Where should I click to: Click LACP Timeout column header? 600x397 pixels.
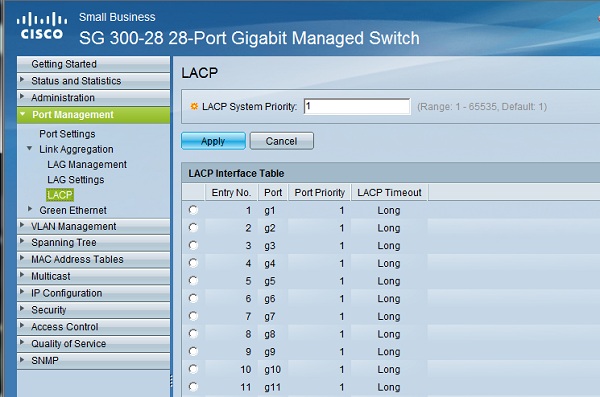[x=389, y=193]
